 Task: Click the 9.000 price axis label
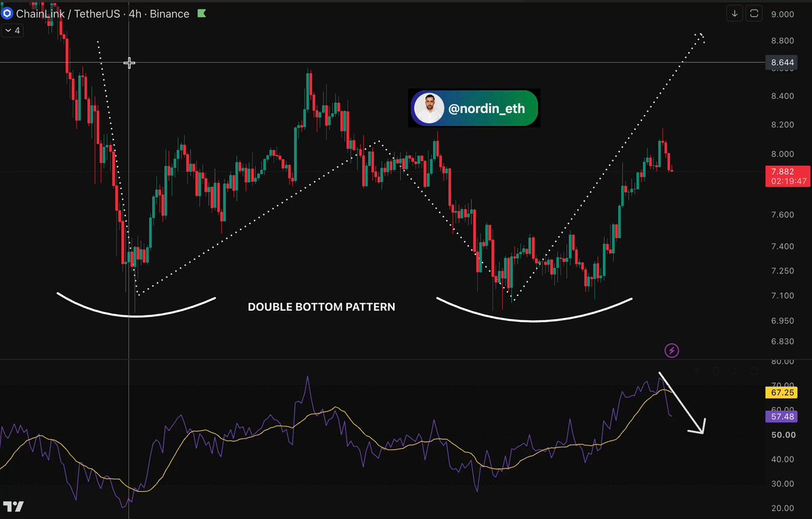(x=782, y=14)
